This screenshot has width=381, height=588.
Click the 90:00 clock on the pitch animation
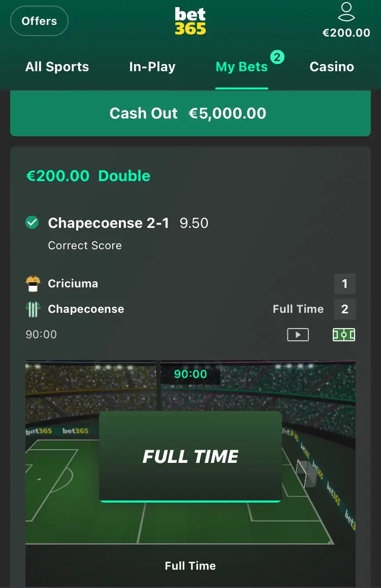(x=190, y=374)
